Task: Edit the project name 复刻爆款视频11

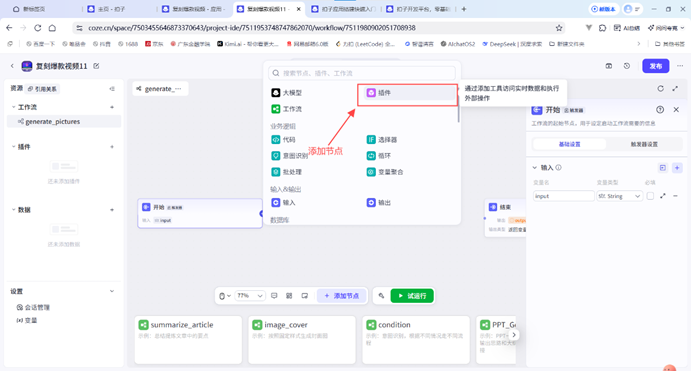Action: (96, 66)
